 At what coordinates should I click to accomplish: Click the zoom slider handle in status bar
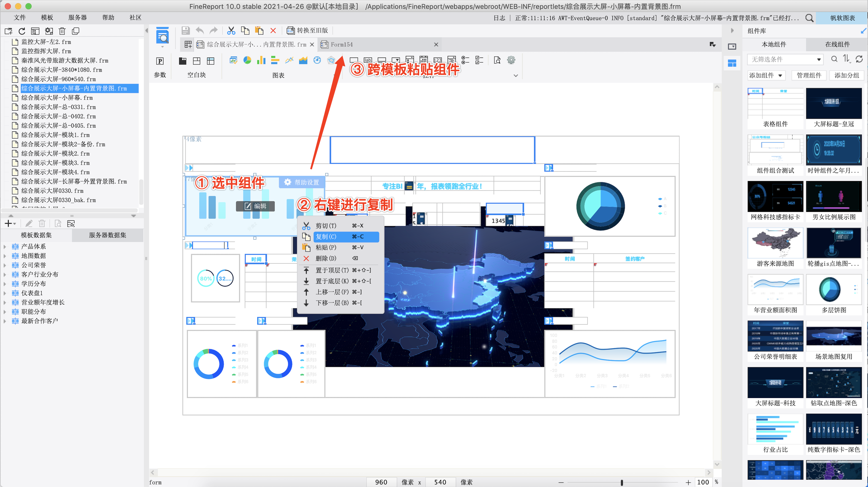click(x=621, y=482)
